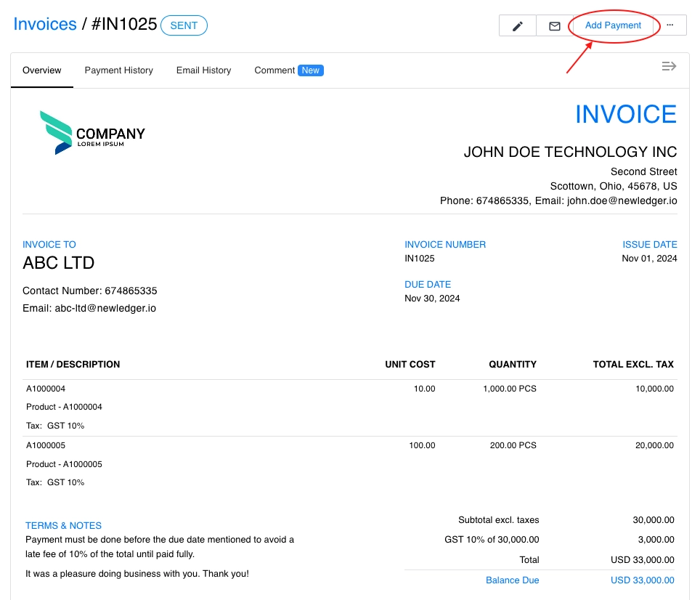This screenshot has width=700, height=600.
Task: Switch to the Payment History tab
Action: pos(118,70)
